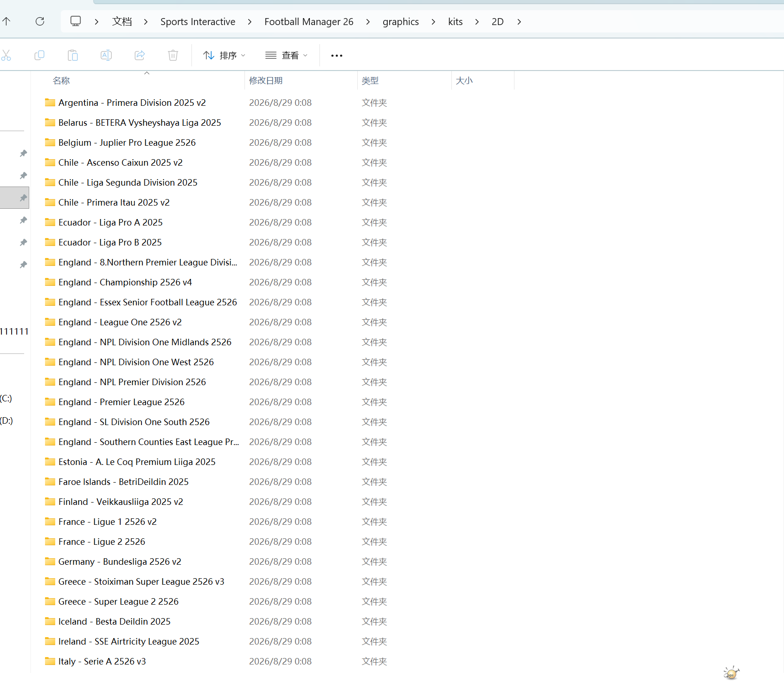This screenshot has height=684, width=784.
Task: Select the France - Ligue 1 2526 v2 folder
Action: click(x=108, y=522)
